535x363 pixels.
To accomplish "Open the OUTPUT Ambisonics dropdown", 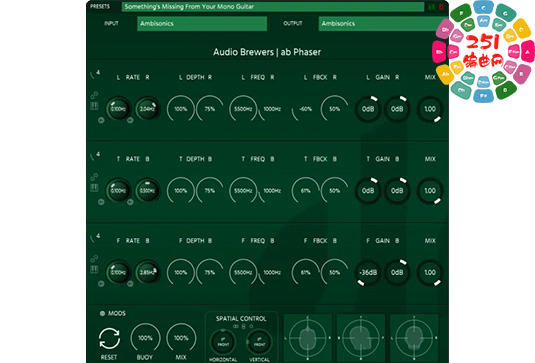I will coord(383,24).
